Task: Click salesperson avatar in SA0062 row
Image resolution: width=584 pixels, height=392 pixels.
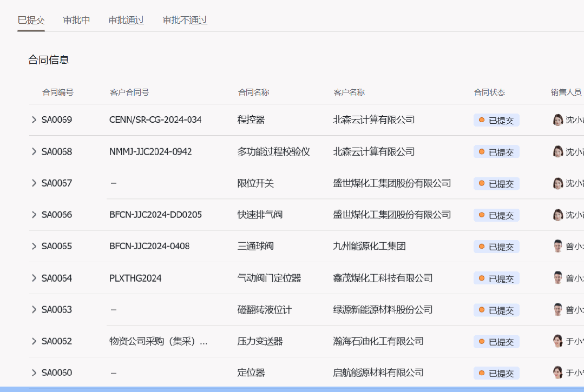Action: tap(558, 341)
